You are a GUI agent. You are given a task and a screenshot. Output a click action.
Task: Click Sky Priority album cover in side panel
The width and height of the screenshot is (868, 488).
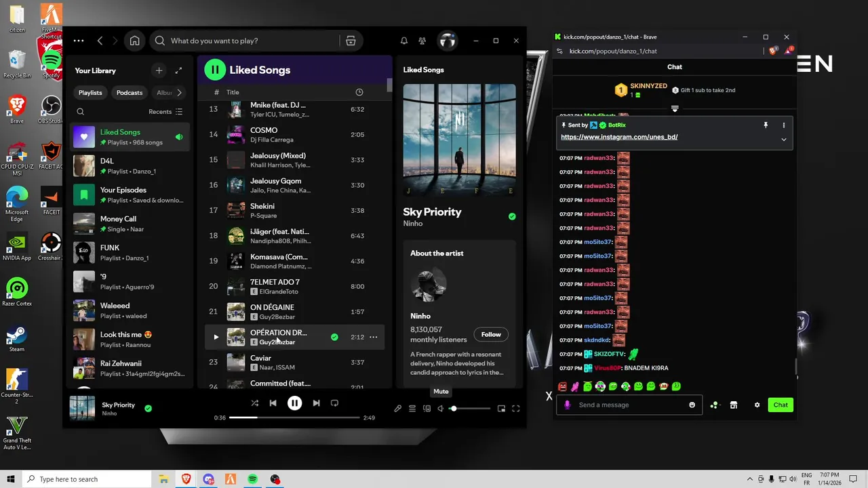pyautogui.click(x=459, y=140)
